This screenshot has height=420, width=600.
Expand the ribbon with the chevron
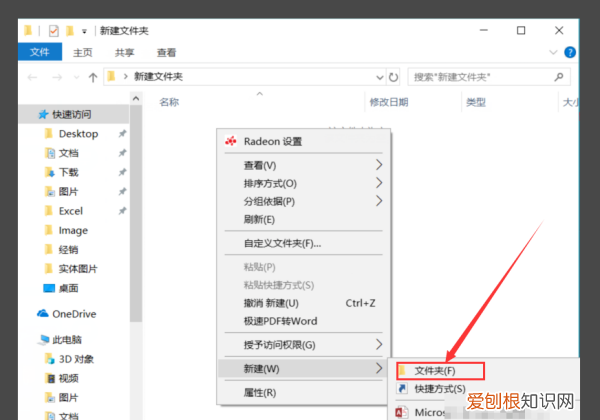tap(553, 52)
